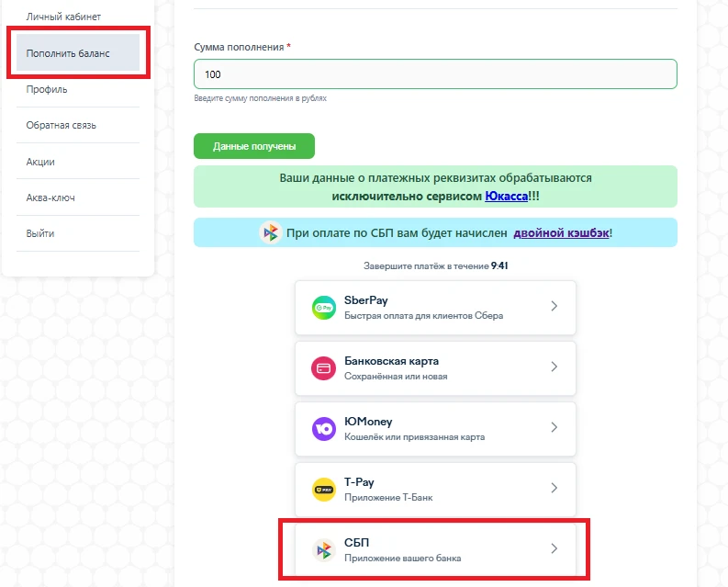Open the Личный кабинет menu item
Screen dimensions: 728x587
click(63, 17)
